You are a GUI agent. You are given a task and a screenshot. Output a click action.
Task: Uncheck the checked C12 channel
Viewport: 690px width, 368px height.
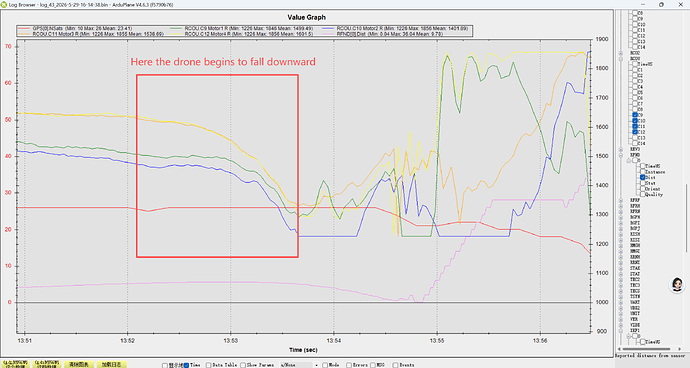pyautogui.click(x=635, y=132)
